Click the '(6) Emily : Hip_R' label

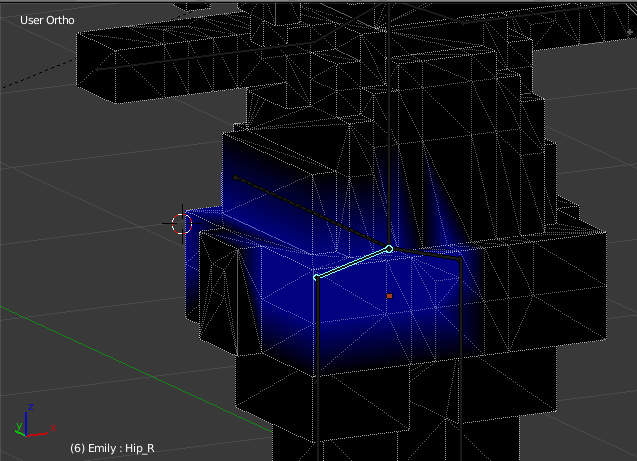(x=112, y=448)
